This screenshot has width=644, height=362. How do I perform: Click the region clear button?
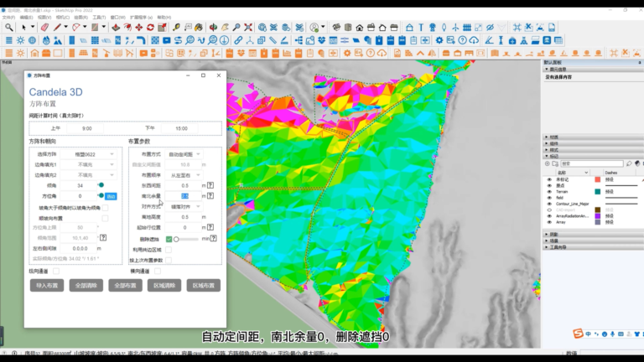(x=164, y=286)
